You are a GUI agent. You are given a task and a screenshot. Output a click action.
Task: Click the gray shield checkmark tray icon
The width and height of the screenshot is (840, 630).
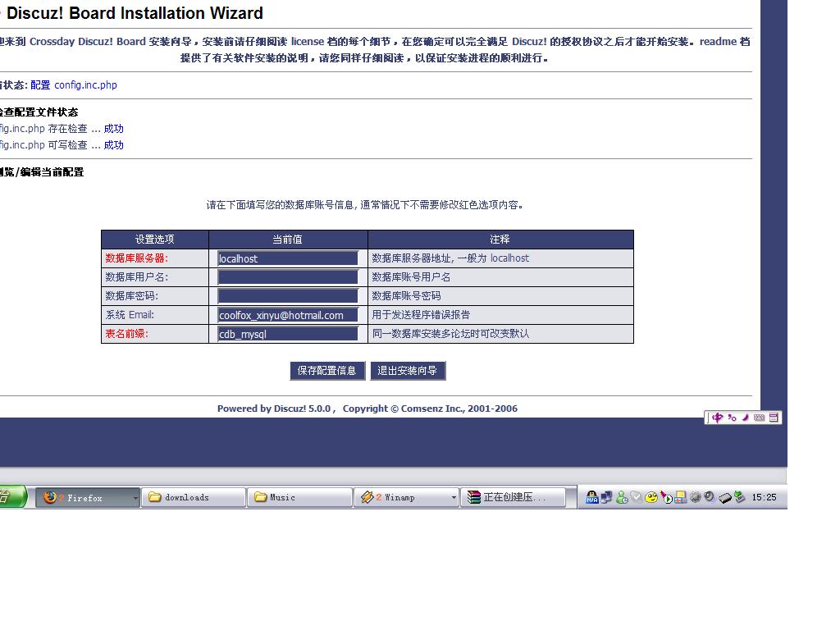click(x=636, y=497)
